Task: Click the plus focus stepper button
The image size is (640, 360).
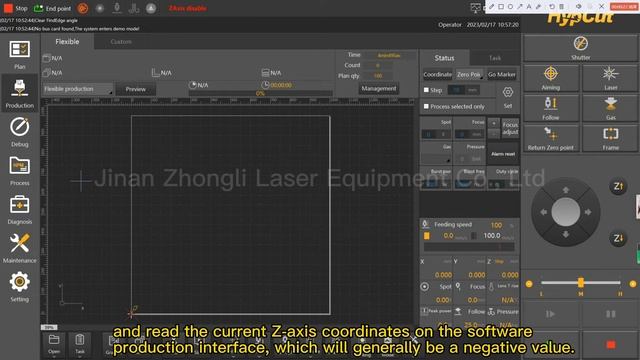Action: click(493, 123)
